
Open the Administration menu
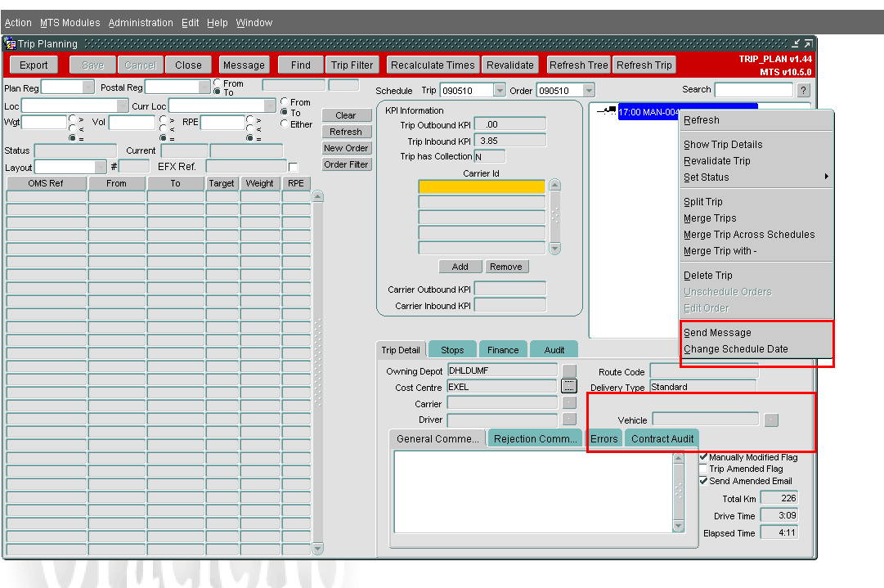click(141, 23)
